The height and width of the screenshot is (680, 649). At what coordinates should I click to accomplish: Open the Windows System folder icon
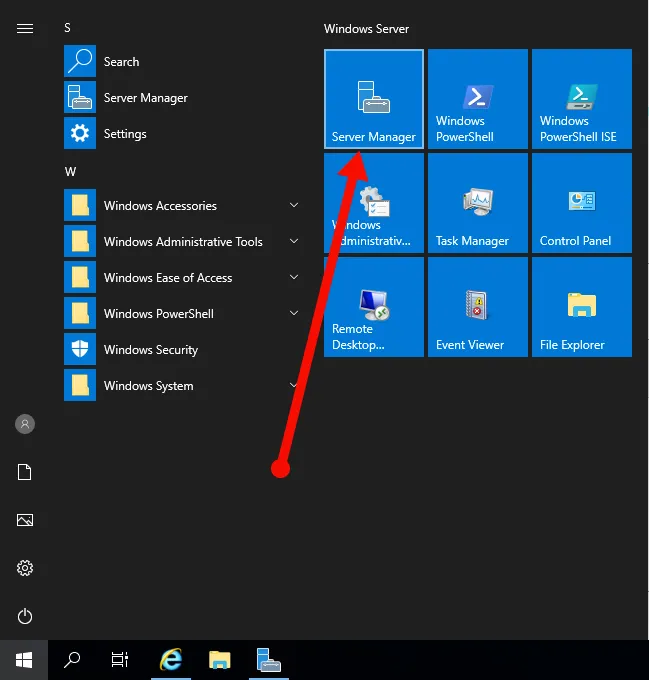pyautogui.click(x=80, y=385)
